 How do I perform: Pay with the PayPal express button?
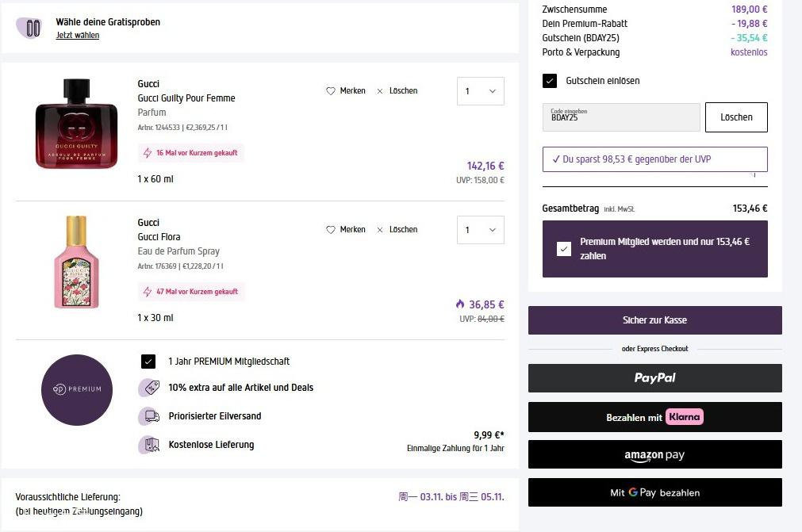click(654, 378)
